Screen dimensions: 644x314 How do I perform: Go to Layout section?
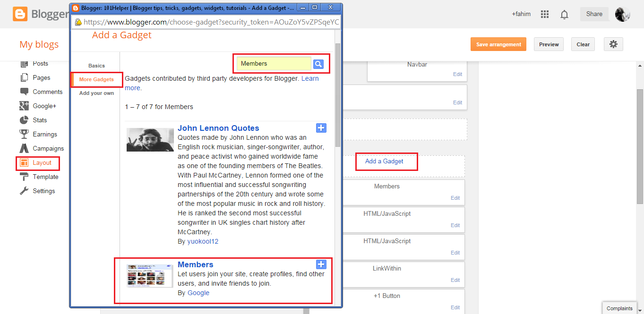pos(42,162)
